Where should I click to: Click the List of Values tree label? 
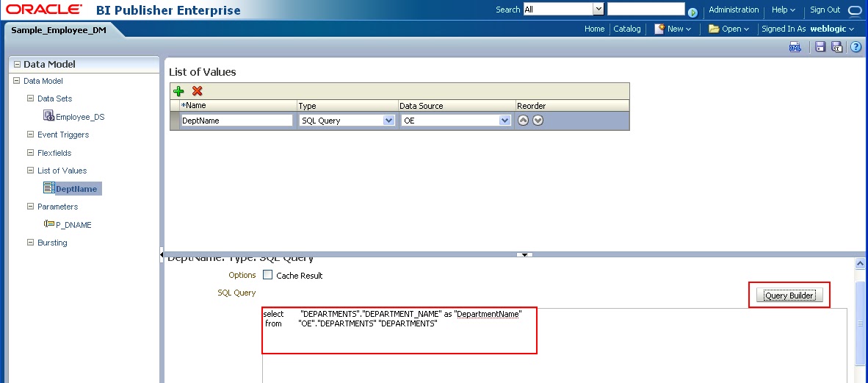62,171
